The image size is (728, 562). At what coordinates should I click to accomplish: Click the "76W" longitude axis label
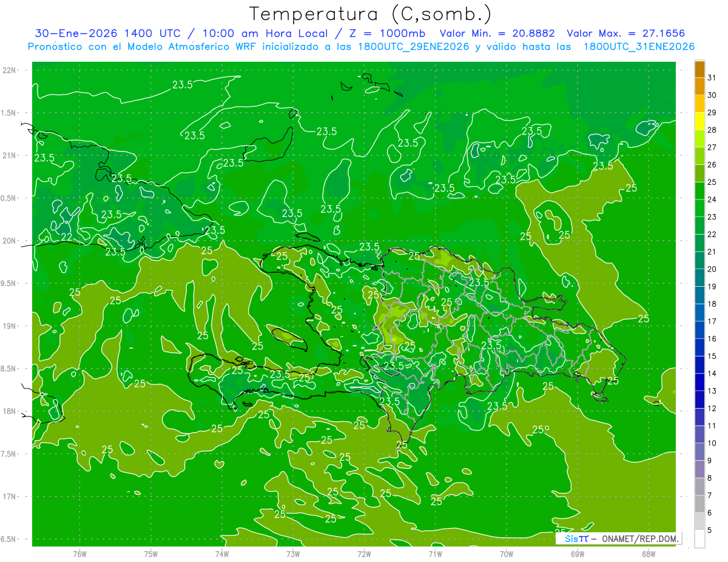pos(79,554)
